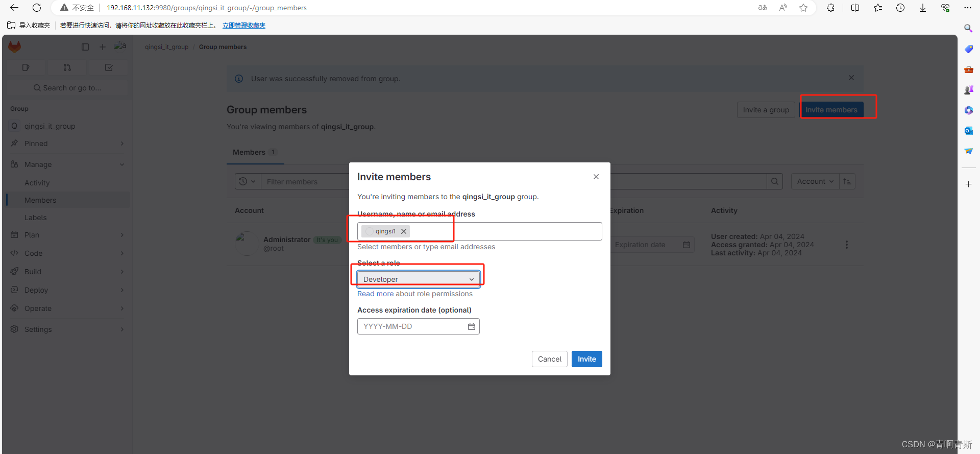
Task: Click the translate page icon
Action: tap(763, 8)
